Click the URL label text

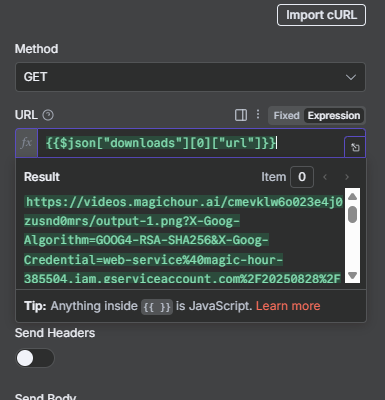point(26,115)
